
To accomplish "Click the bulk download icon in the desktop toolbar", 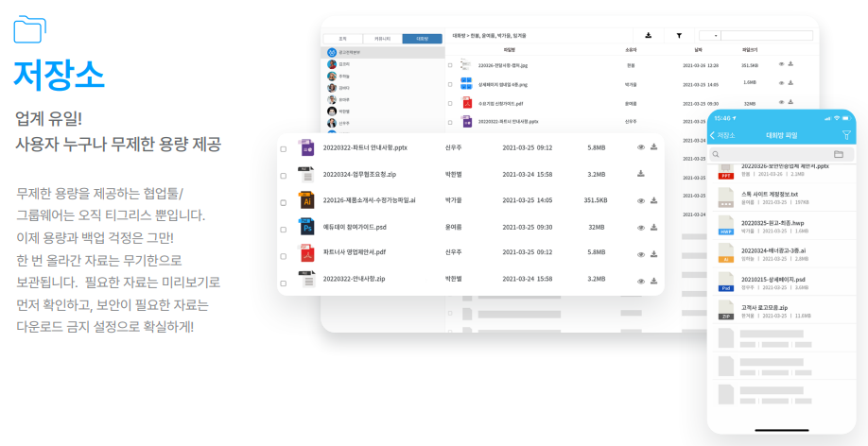I will click(649, 35).
